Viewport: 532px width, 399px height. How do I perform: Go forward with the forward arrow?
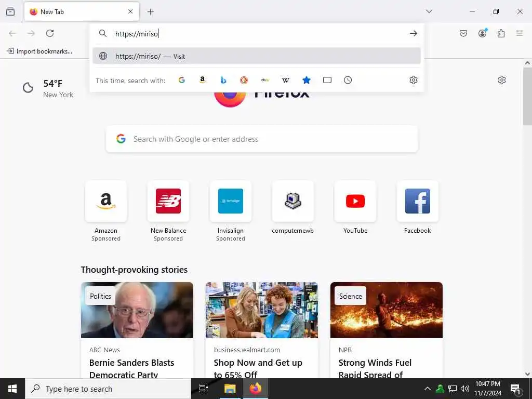[x=31, y=33]
